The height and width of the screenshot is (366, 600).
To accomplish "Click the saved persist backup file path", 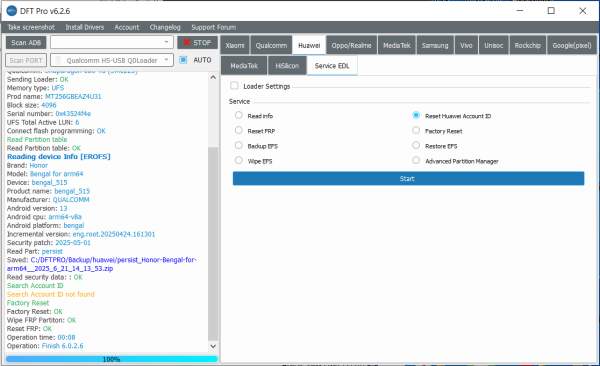I will tap(102, 264).
